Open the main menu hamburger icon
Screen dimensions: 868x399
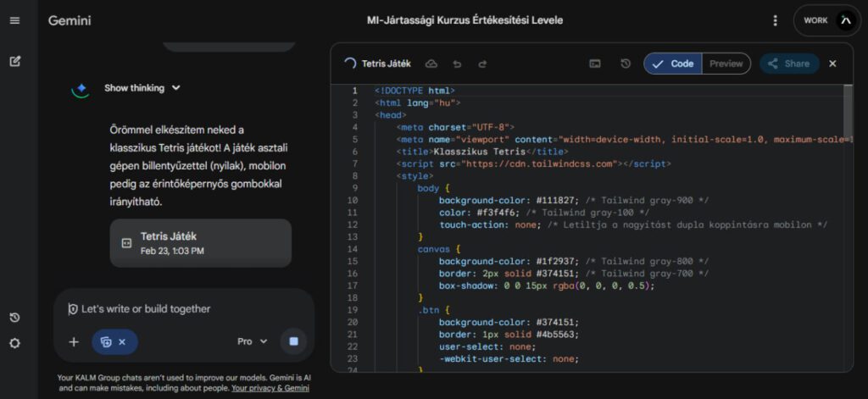point(14,20)
